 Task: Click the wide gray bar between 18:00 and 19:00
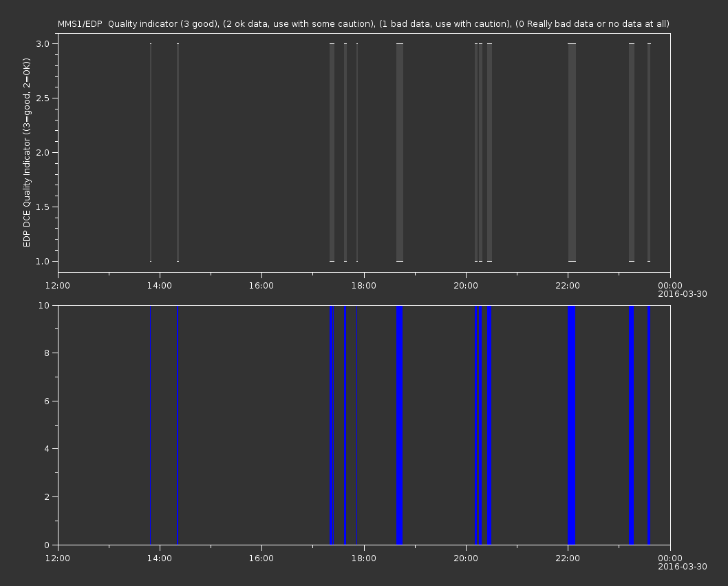[400, 152]
